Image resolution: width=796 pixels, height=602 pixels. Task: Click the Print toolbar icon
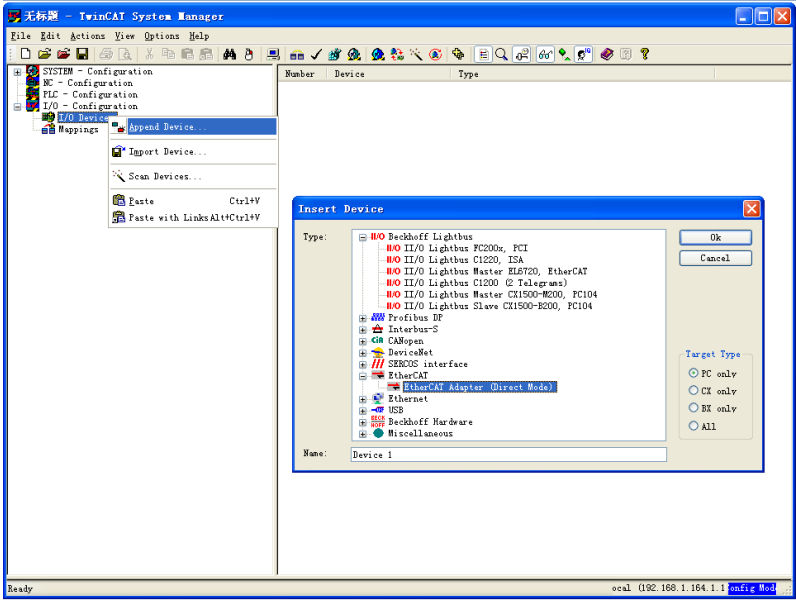106,54
